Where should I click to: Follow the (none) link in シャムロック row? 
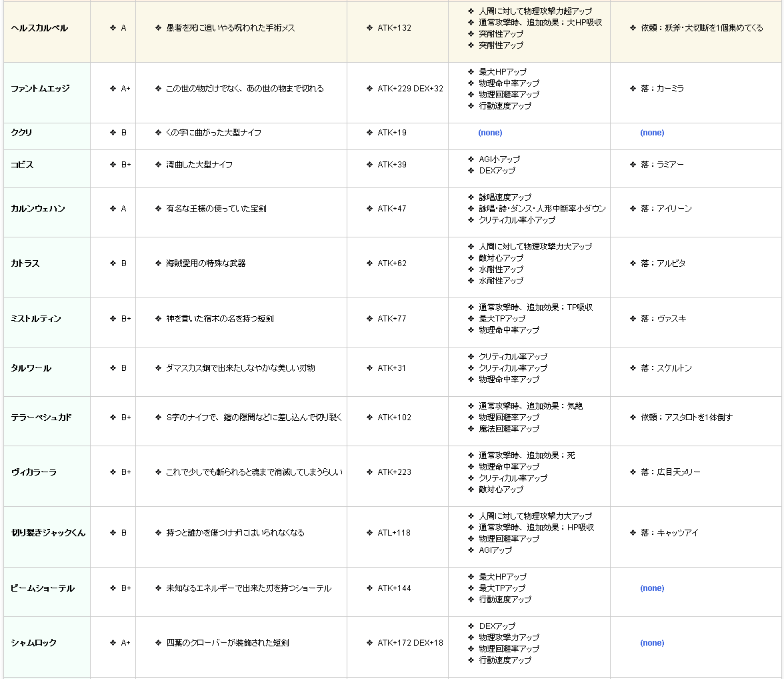click(652, 643)
